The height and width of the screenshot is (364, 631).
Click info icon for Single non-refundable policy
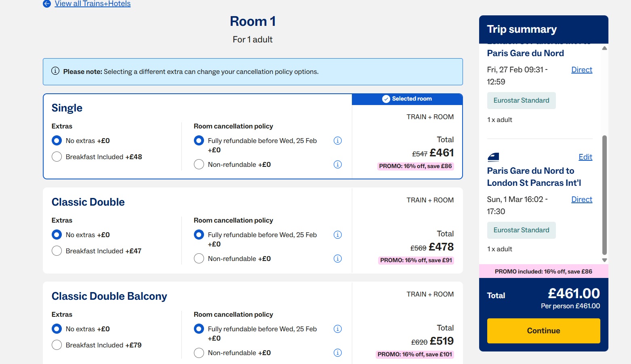tap(338, 164)
